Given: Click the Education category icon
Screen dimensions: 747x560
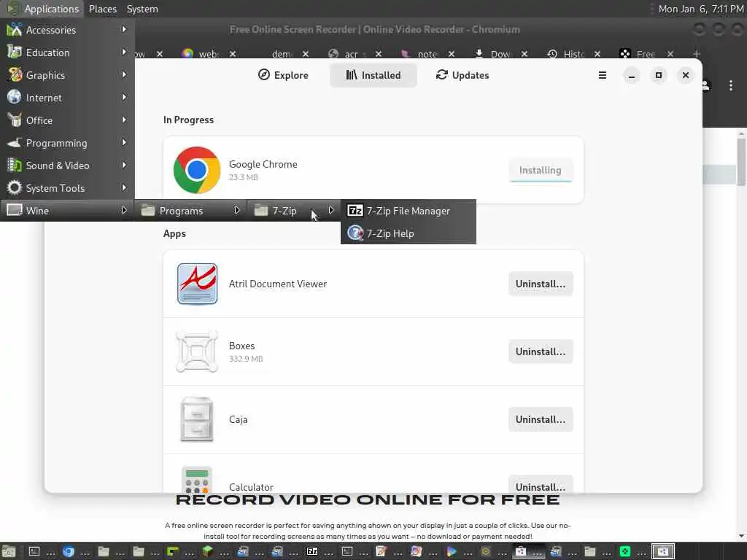Looking at the screenshot, I should [x=15, y=52].
